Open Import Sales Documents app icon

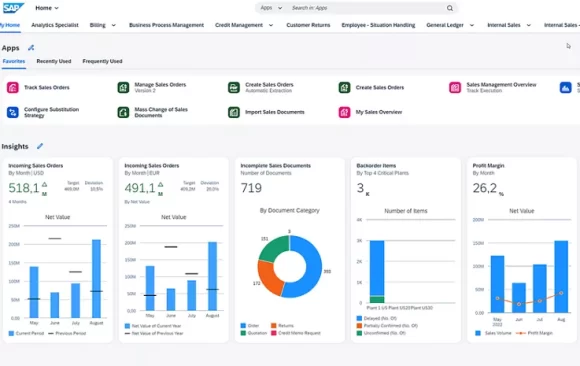[x=234, y=112]
